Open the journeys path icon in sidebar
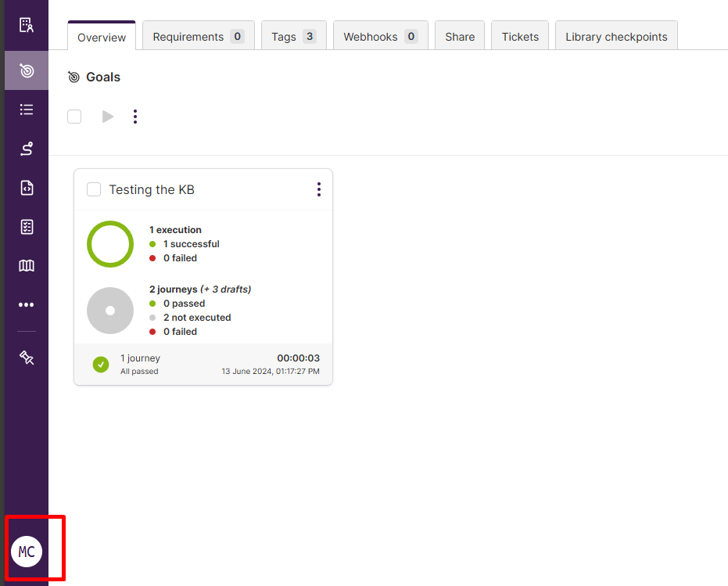 click(x=27, y=149)
